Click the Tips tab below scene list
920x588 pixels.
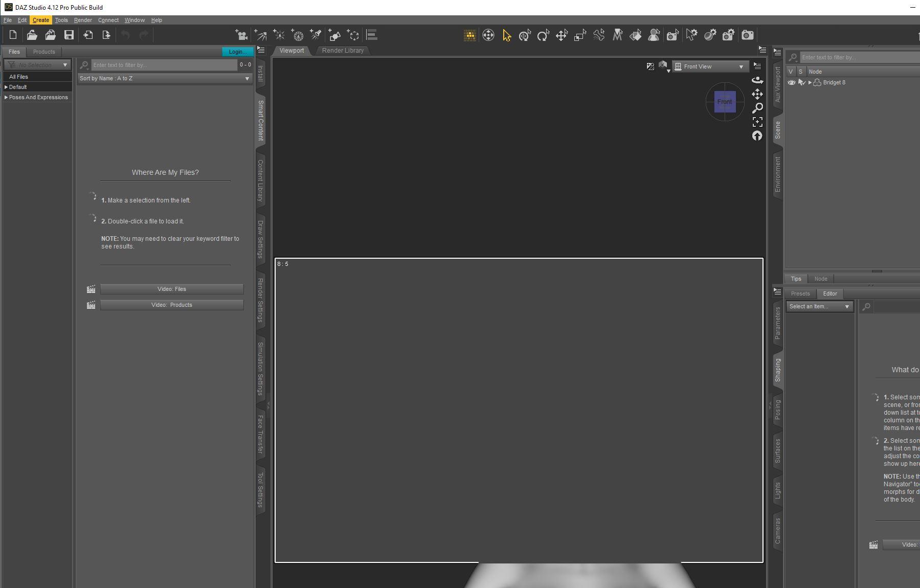tap(796, 279)
